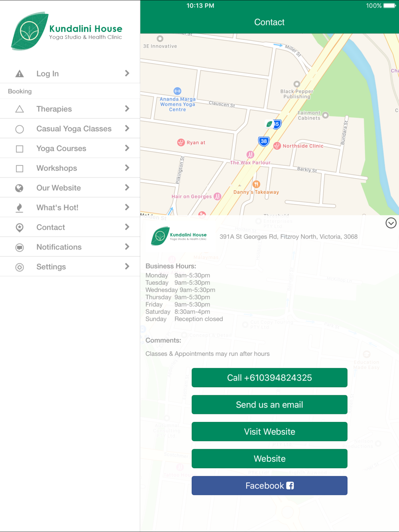This screenshot has height=532, width=399.
Task: Tap the Kundalini House leaf map marker
Action: tap(270, 124)
